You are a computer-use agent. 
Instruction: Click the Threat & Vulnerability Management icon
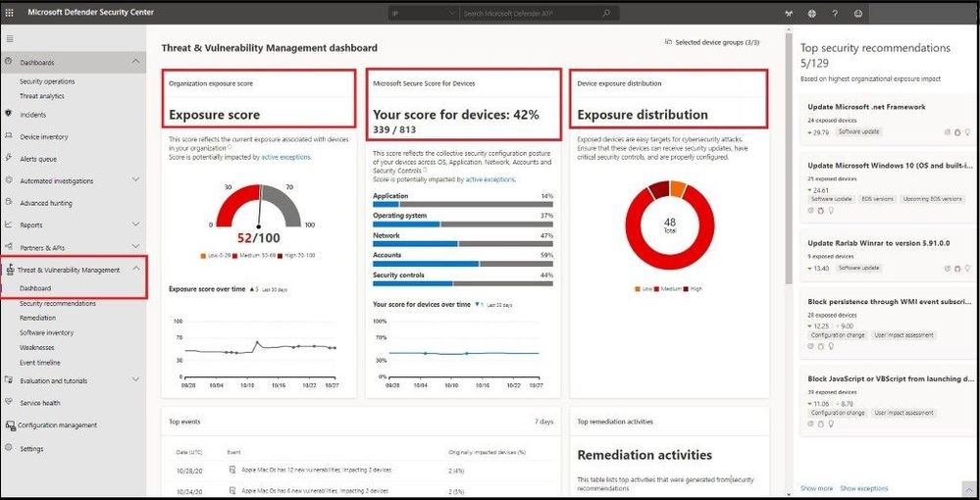pyautogui.click(x=10, y=270)
